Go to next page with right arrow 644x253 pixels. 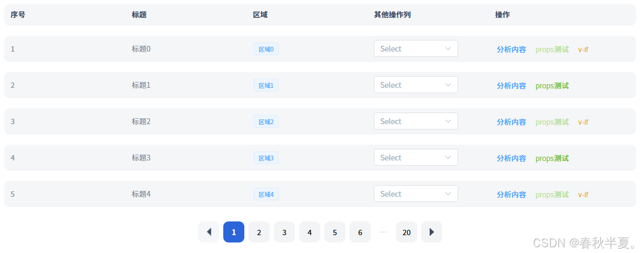432,232
